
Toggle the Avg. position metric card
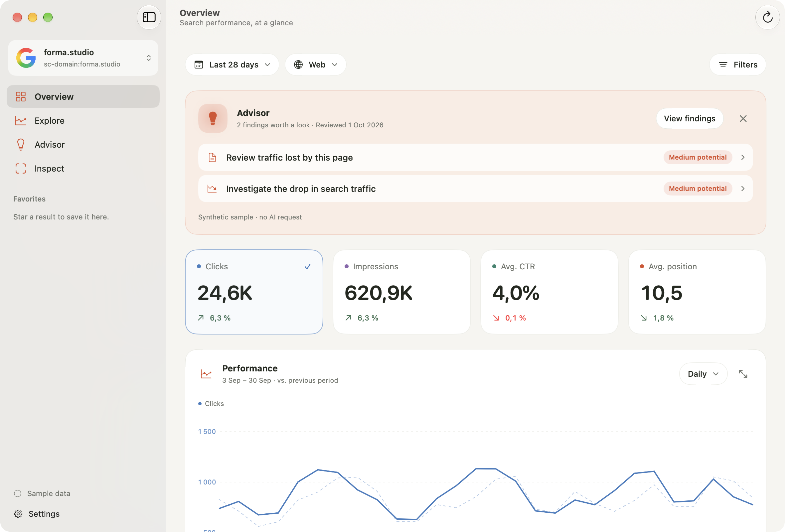pos(697,292)
